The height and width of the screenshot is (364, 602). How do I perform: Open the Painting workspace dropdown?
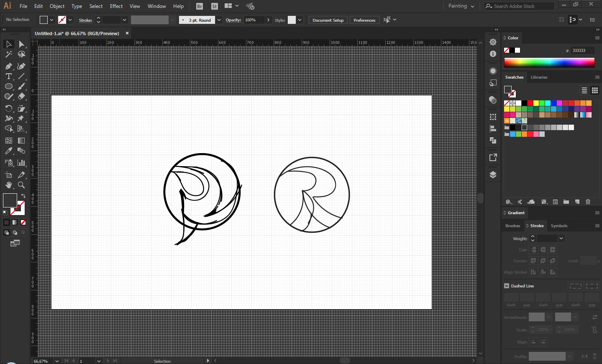click(x=461, y=6)
